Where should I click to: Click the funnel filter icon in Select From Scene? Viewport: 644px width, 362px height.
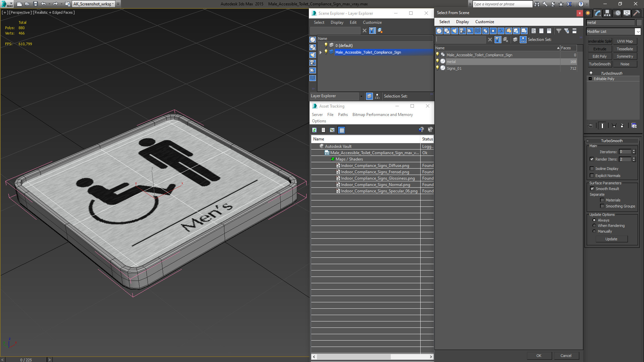point(559,31)
